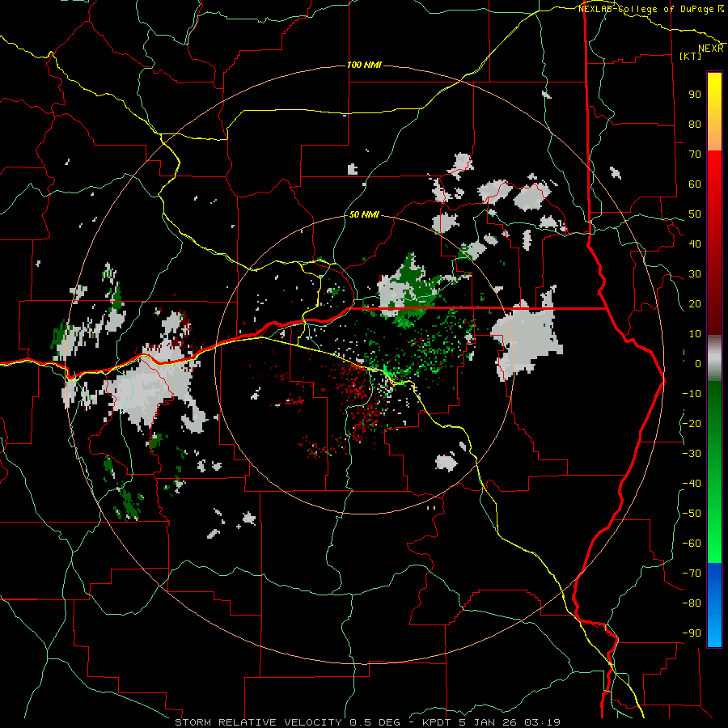Click the "KPDT" station identifier
The height and width of the screenshot is (728, 728).
click(437, 722)
